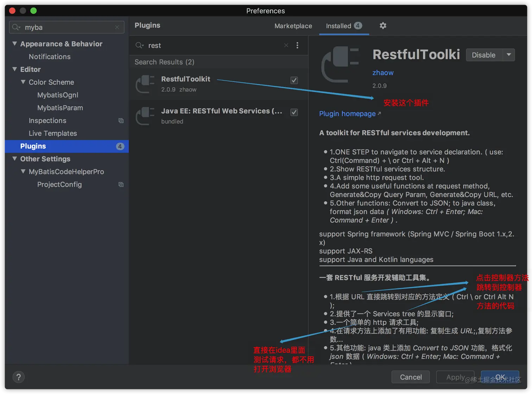
Task: Collapse the Appearance & Behavior section
Action: (x=15, y=44)
